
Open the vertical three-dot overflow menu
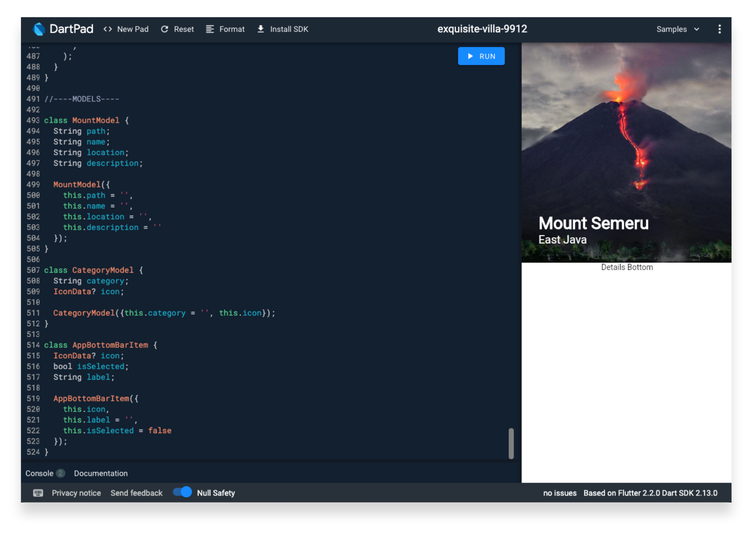click(x=719, y=29)
